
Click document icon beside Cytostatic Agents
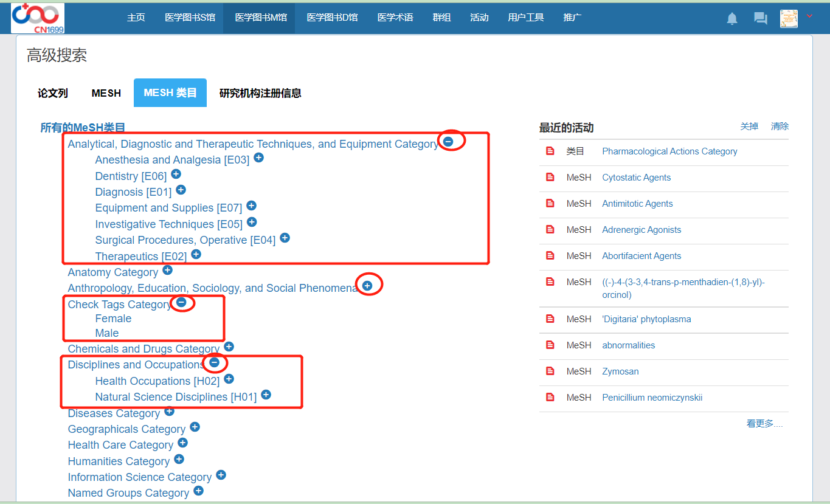coord(550,178)
